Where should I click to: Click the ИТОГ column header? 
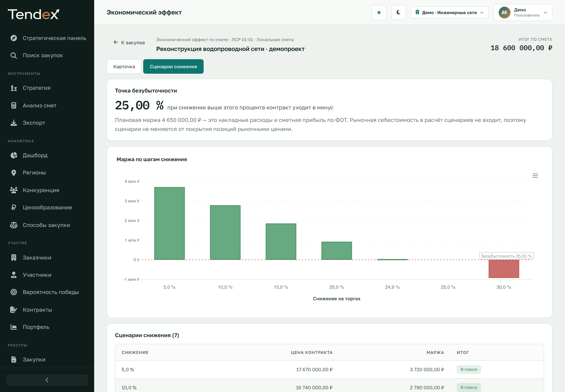coord(463,352)
